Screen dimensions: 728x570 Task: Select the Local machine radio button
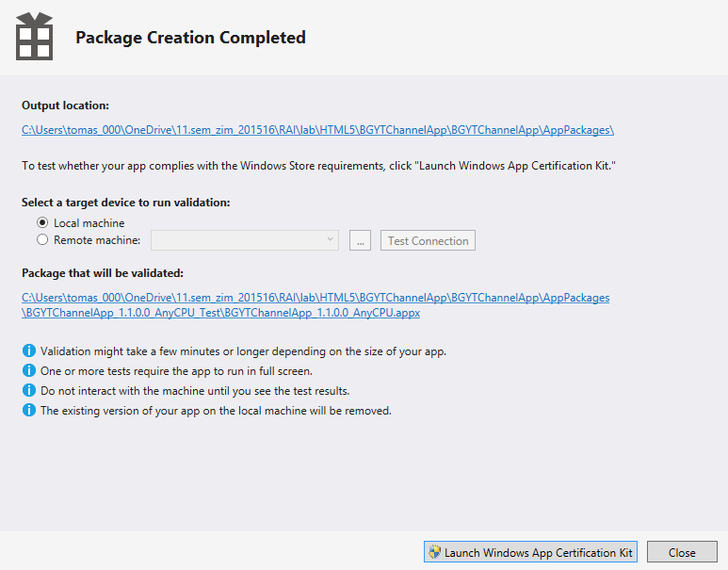(x=42, y=223)
